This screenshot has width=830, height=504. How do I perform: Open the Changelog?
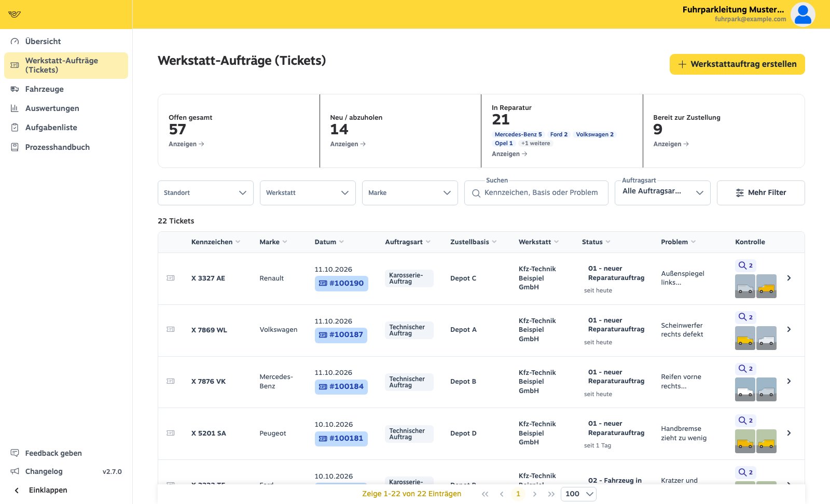66,471
